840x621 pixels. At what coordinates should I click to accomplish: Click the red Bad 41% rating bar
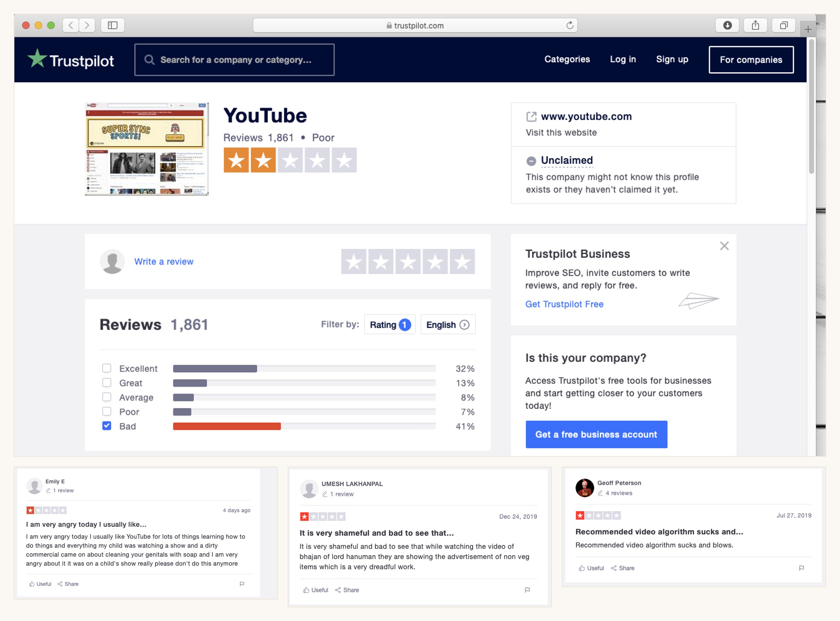coord(304,426)
